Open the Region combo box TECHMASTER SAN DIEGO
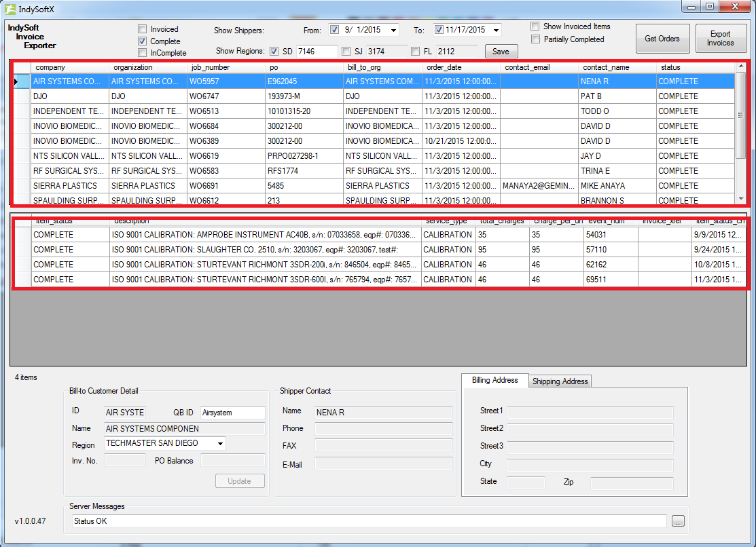Image resolution: width=756 pixels, height=547 pixels. (x=220, y=443)
